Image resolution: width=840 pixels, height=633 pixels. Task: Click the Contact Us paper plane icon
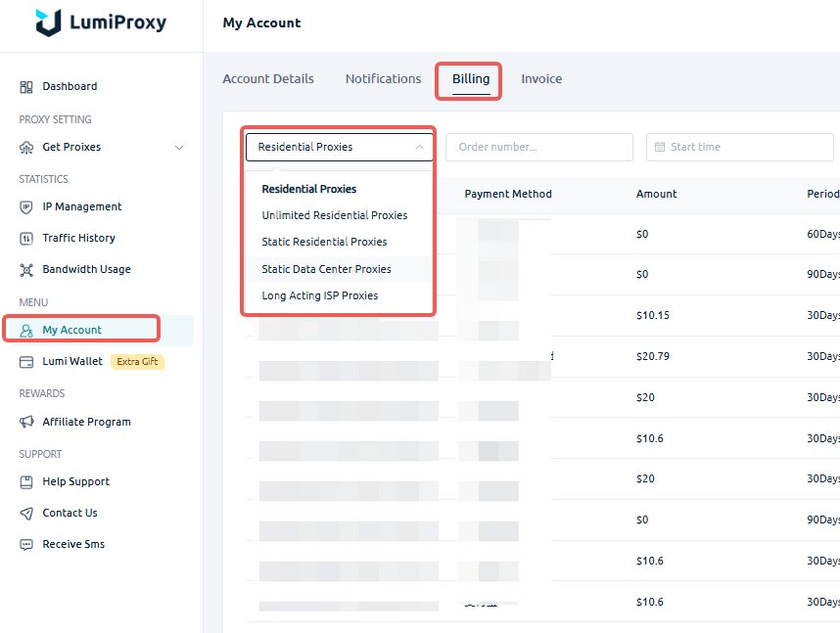tap(26, 514)
